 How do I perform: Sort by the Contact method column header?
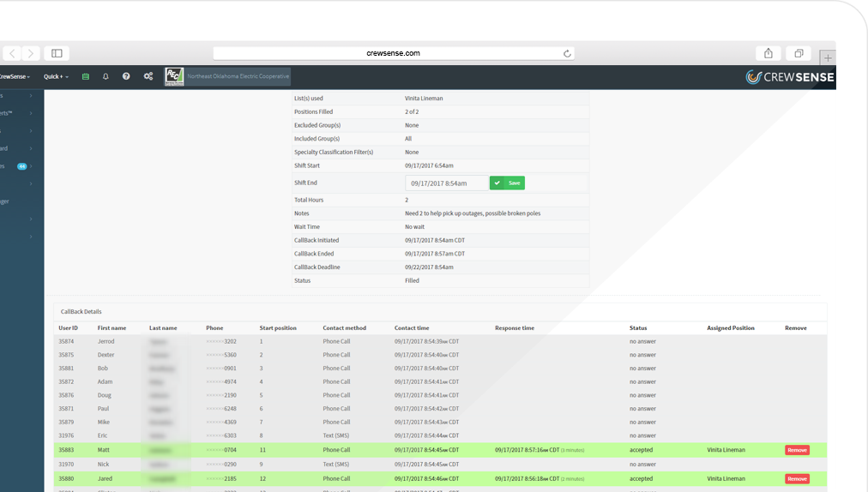[344, 328]
